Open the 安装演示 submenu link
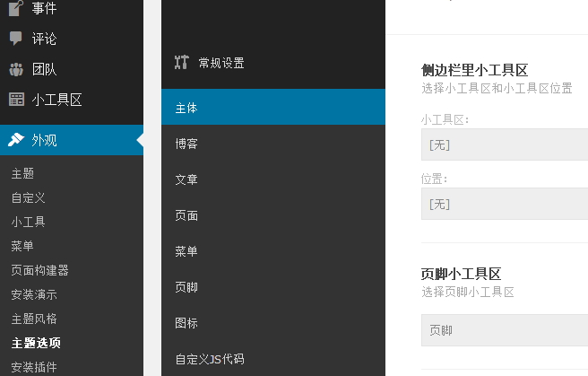Viewport: 588px width, 376px height. [34, 294]
